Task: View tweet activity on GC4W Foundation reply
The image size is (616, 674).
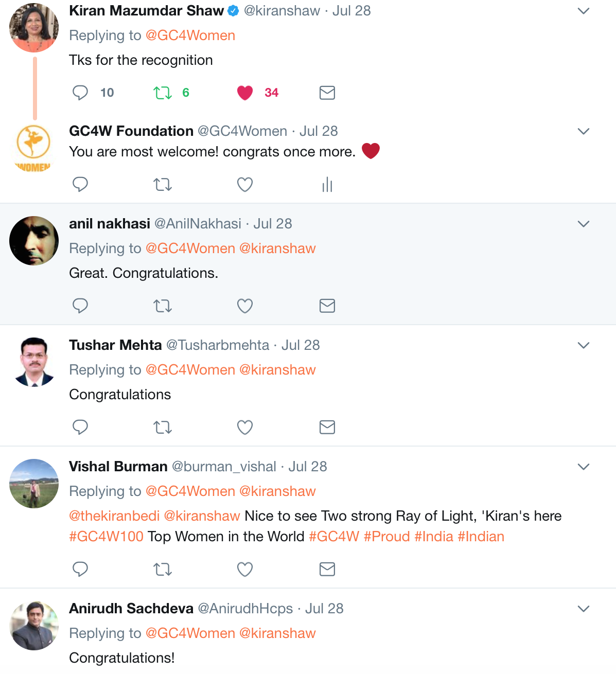Action: click(327, 184)
